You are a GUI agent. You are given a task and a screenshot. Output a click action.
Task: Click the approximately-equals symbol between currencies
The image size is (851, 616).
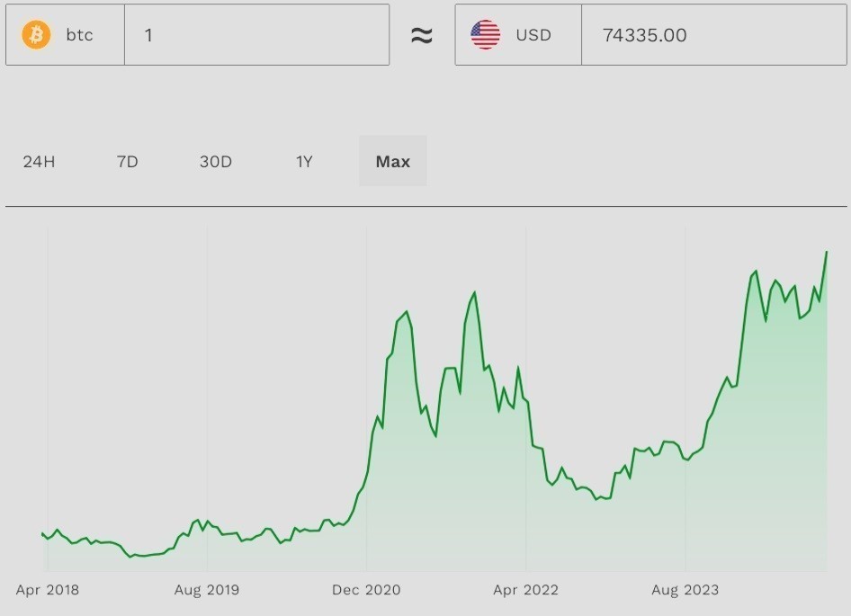pyautogui.click(x=422, y=35)
